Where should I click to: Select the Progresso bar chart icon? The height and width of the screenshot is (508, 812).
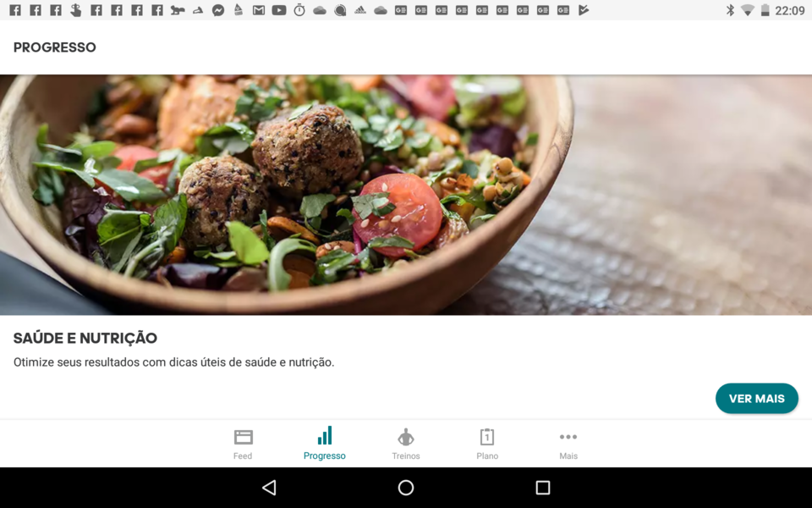click(x=325, y=435)
